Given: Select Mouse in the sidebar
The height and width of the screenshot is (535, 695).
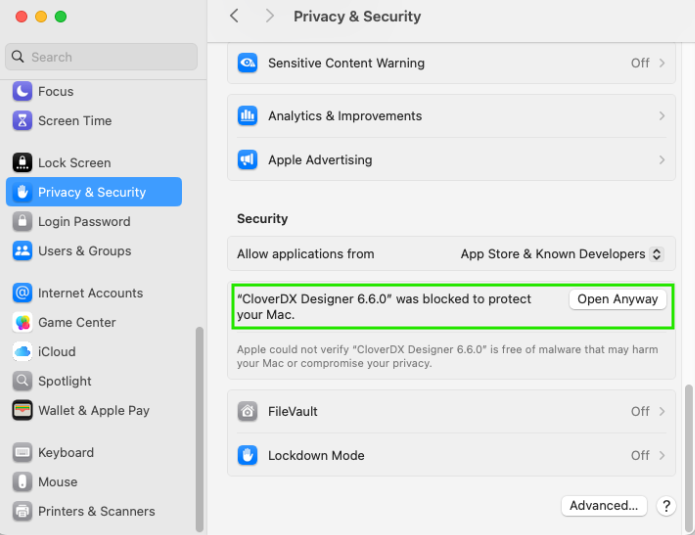Looking at the screenshot, I should point(94,482).
